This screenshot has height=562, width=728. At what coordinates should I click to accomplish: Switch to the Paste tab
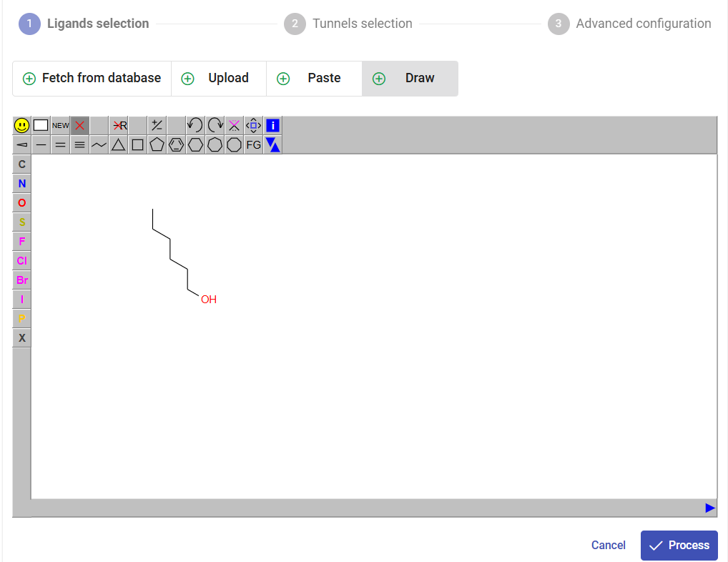tap(314, 79)
